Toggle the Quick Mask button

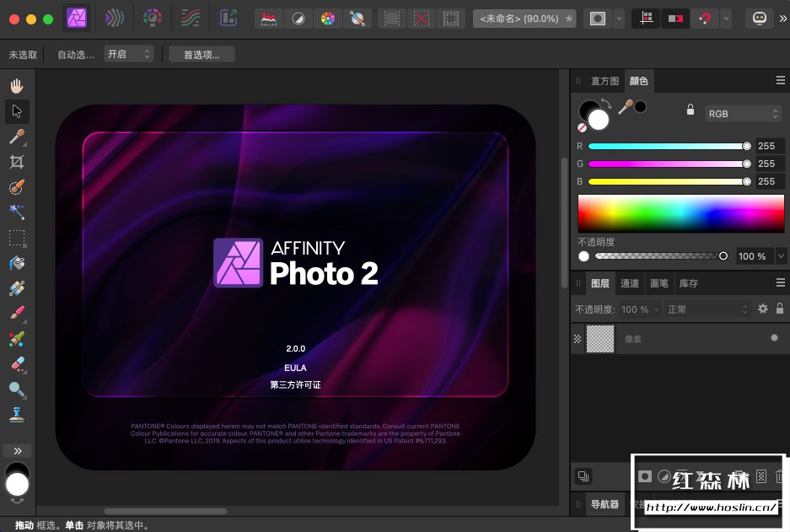click(598, 19)
